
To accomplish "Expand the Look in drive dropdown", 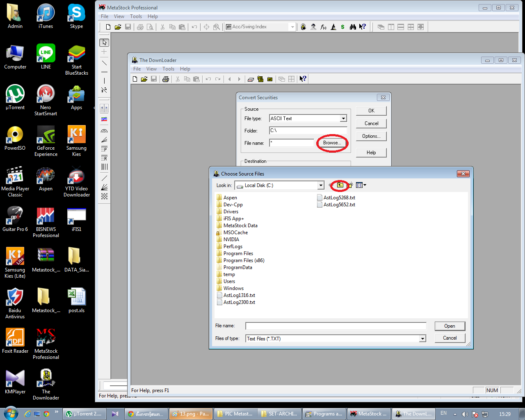I will click(321, 185).
